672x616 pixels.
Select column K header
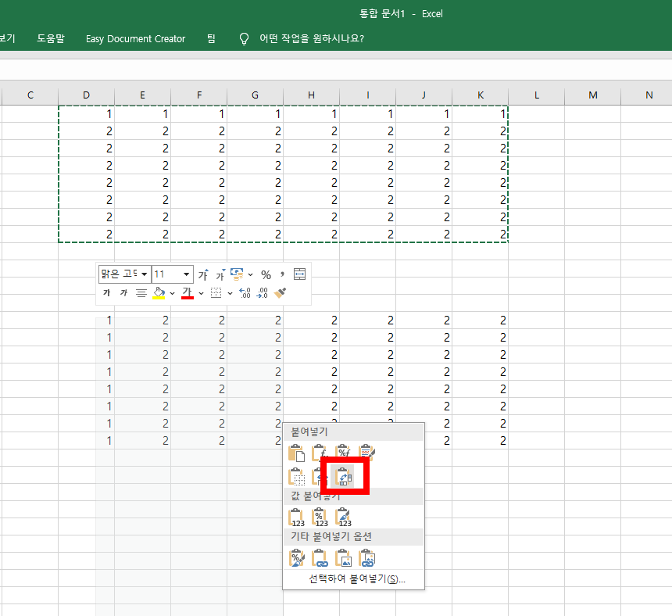pos(480,95)
